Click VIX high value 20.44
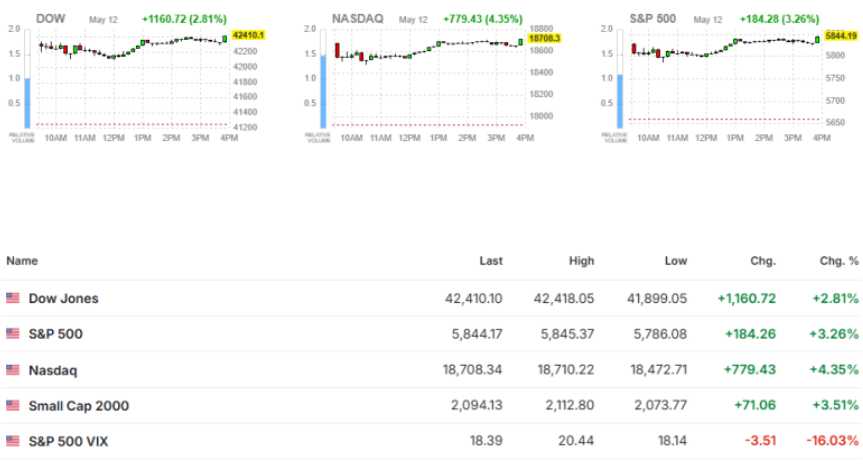863x465 pixels. pos(576,441)
